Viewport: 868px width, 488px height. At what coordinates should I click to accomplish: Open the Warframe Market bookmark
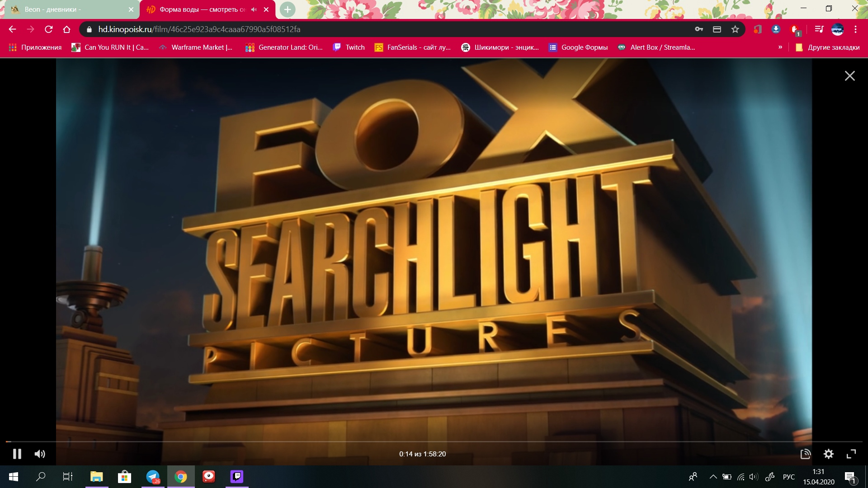[196, 47]
